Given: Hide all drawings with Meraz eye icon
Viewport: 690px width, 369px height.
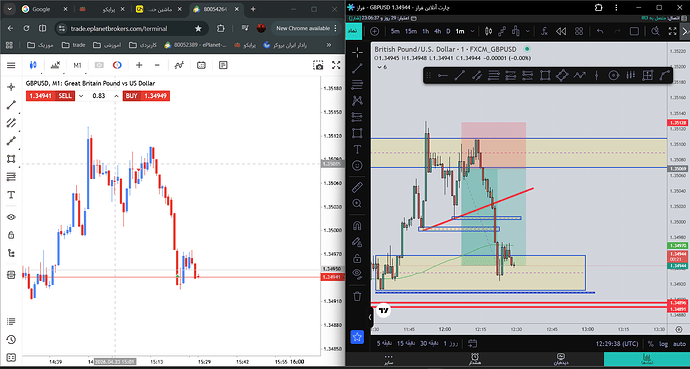Looking at the screenshot, I should click(357, 274).
